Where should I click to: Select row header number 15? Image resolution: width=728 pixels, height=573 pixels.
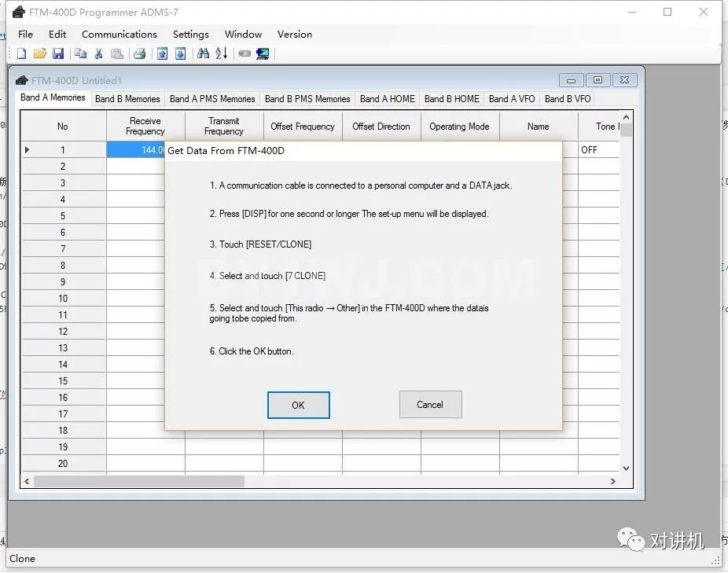coord(63,380)
